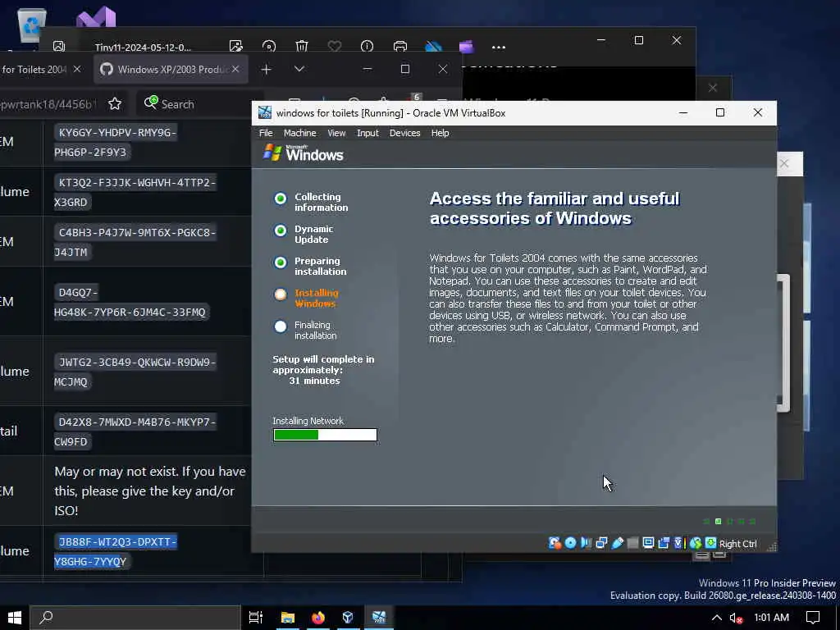Viewport: 840px width, 630px height.
Task: Open VirtualBox Manager from the taskbar
Action: (x=348, y=618)
